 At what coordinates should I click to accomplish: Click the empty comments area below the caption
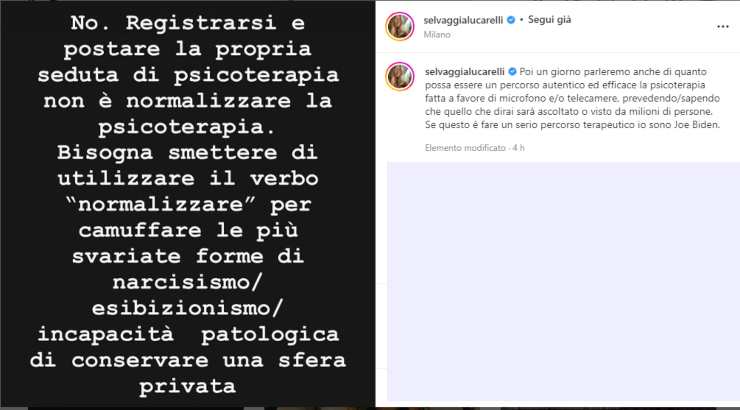563,281
